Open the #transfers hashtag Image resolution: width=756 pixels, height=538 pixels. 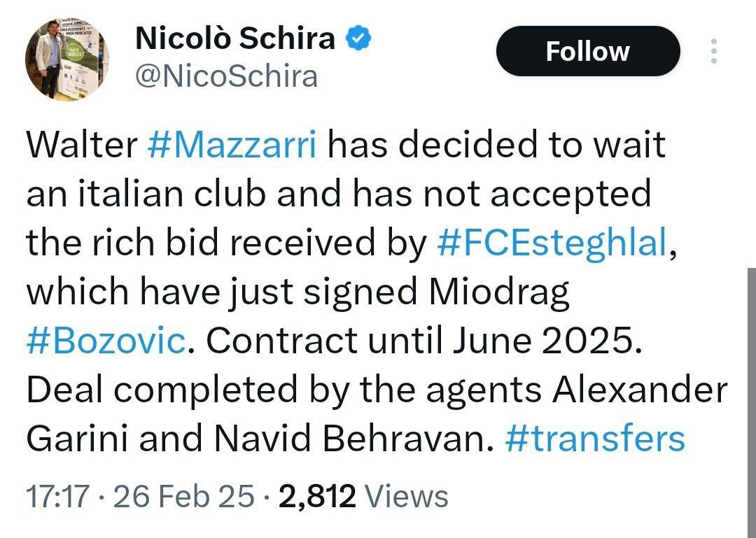coord(594,439)
